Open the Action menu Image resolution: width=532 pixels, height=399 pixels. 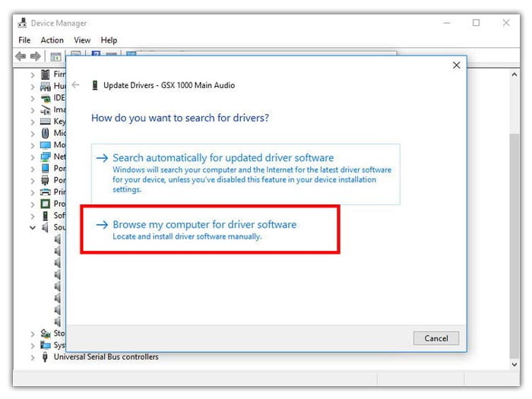coord(52,40)
